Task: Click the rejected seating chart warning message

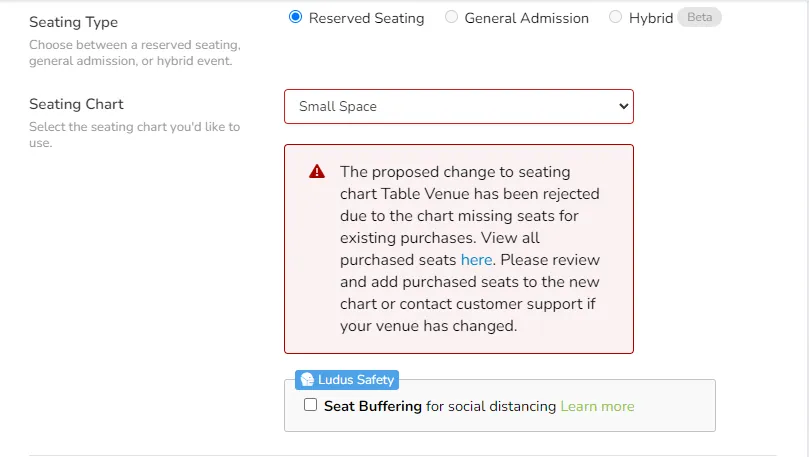Action: [470, 249]
